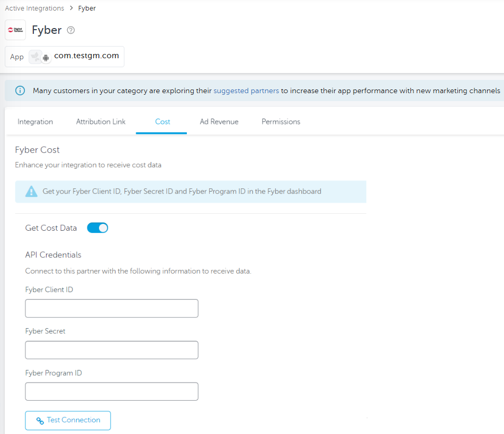Click the Test Connection button
Viewport: 504px width, 434px height.
click(x=68, y=420)
